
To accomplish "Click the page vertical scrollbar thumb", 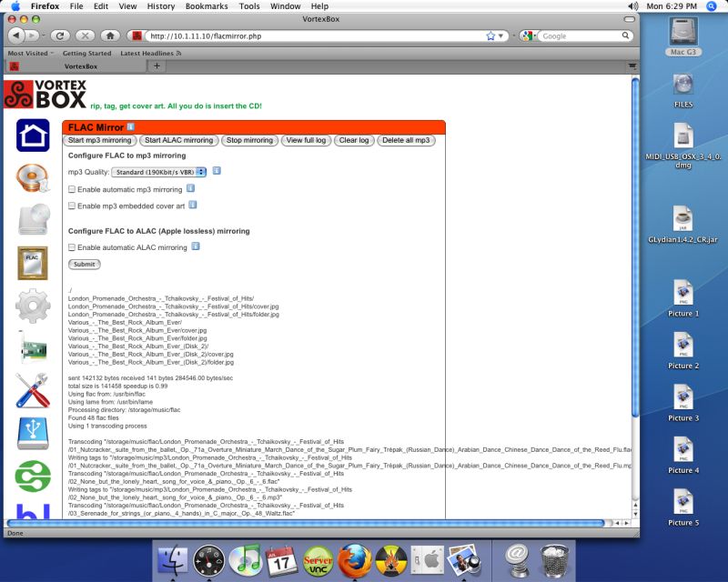I will point(635,248).
